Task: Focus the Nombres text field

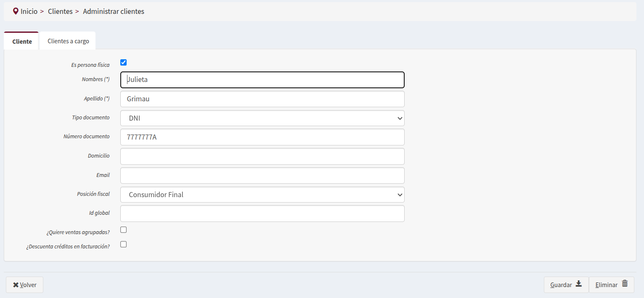Action: tap(262, 80)
